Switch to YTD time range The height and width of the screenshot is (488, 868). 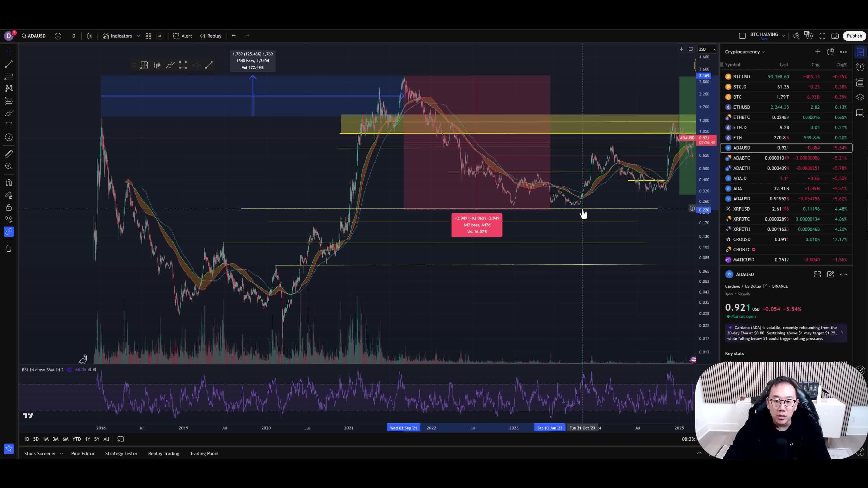tap(76, 439)
